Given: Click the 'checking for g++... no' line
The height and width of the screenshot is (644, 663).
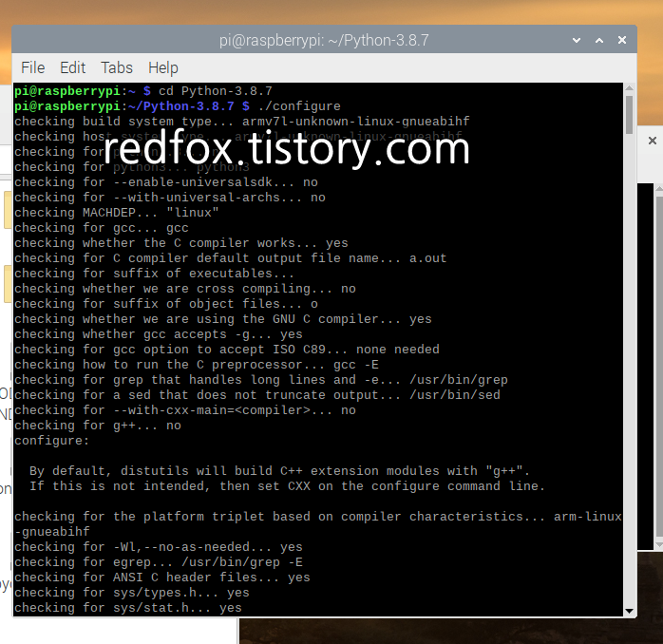Looking at the screenshot, I should point(98,426).
